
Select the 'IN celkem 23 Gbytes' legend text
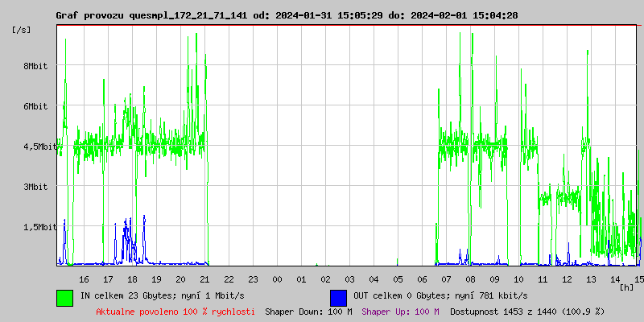click(x=162, y=295)
